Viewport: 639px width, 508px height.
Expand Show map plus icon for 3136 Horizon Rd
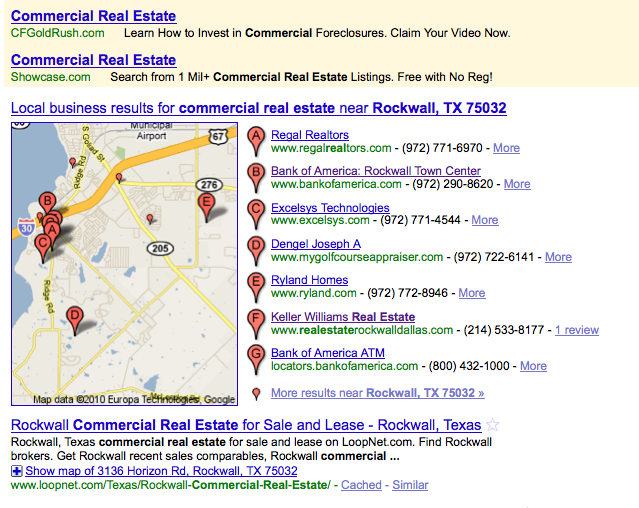click(16, 471)
